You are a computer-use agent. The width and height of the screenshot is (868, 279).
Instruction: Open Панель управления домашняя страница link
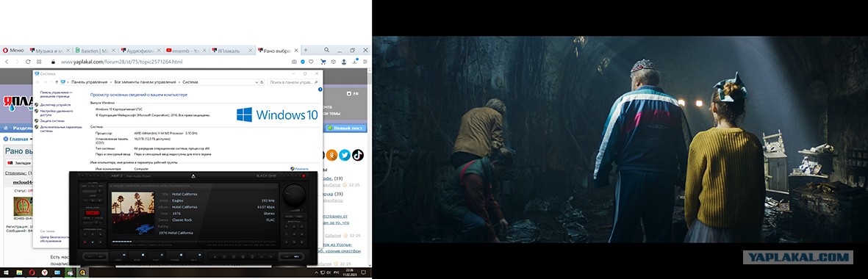[56, 95]
